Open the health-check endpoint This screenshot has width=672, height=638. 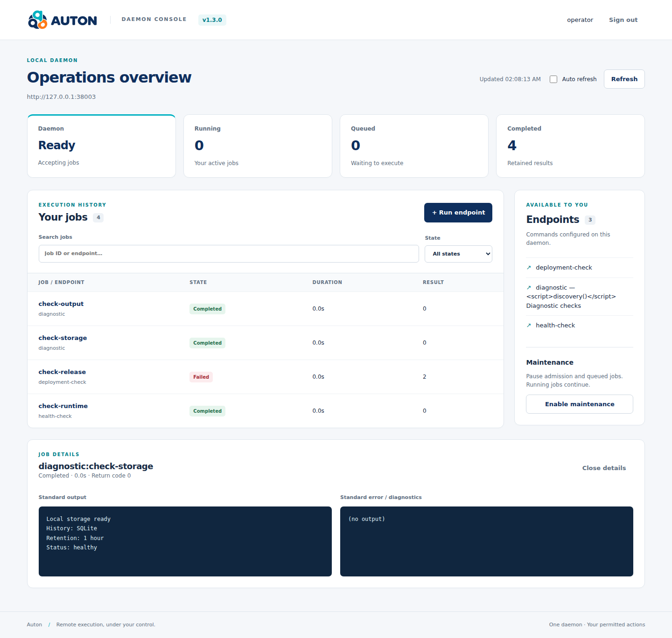pyautogui.click(x=555, y=326)
